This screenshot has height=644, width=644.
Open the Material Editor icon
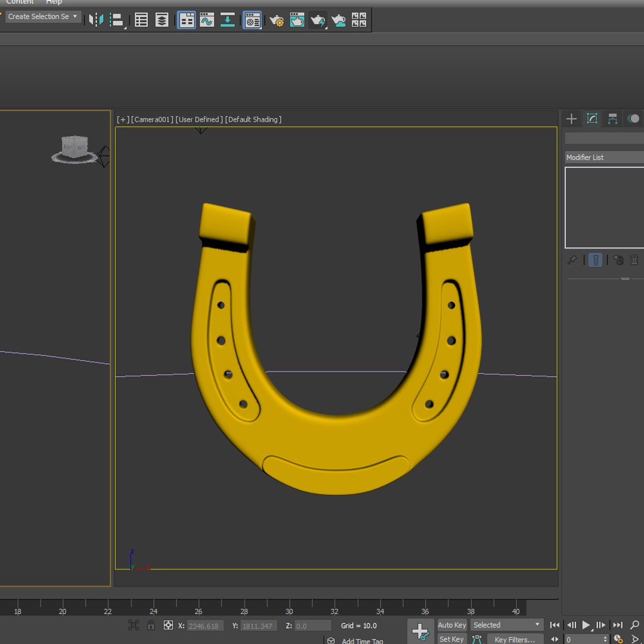252,20
